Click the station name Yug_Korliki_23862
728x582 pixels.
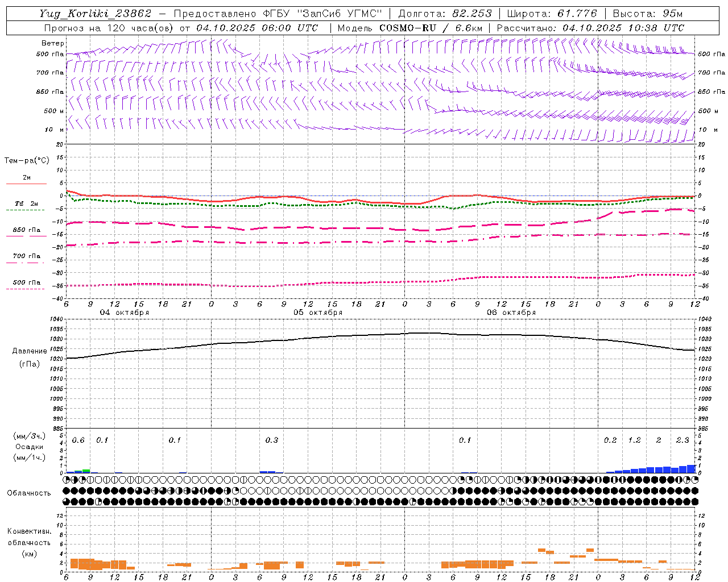pyautogui.click(x=95, y=14)
